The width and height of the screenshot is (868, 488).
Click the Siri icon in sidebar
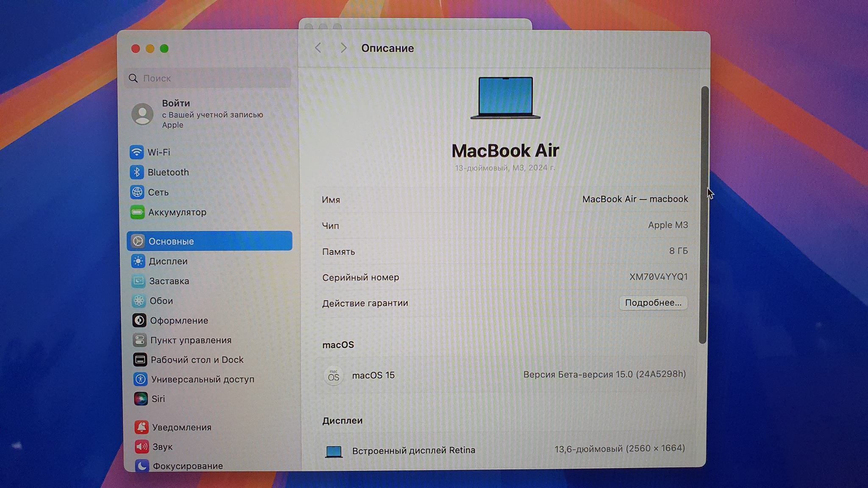[141, 399]
